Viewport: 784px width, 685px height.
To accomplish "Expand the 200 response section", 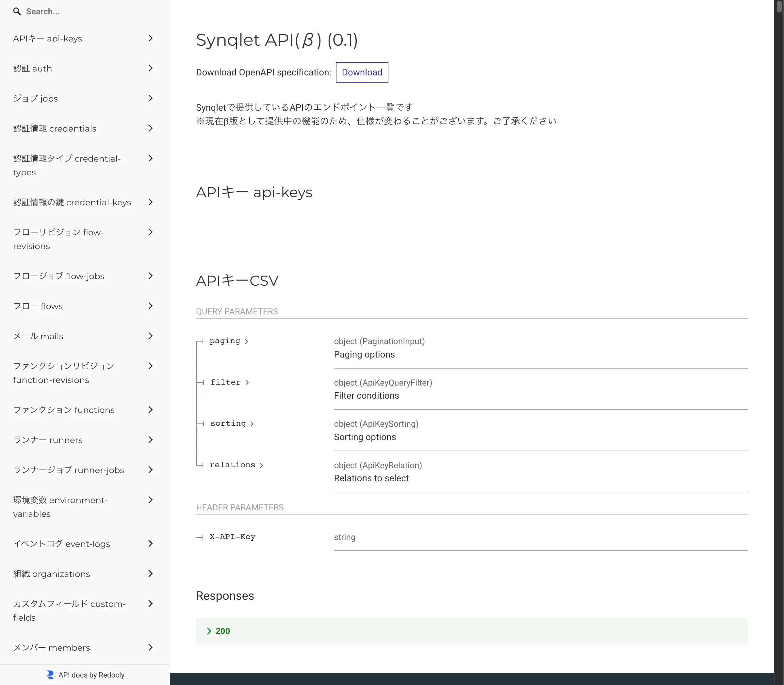I will [x=472, y=631].
